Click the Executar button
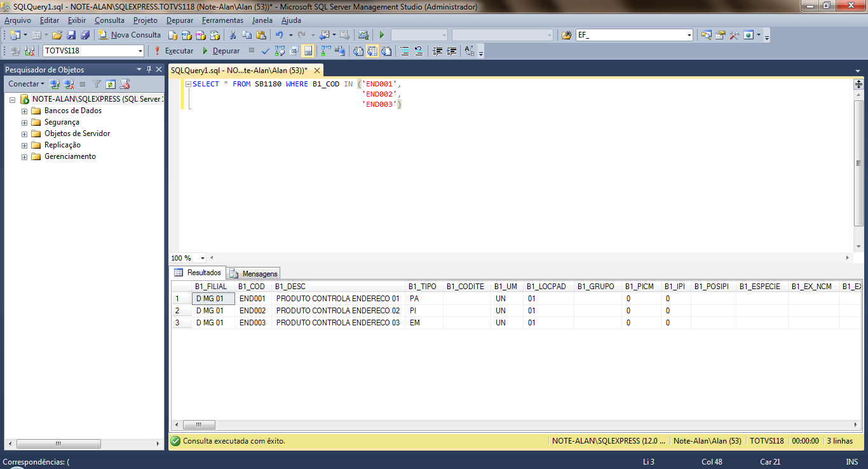 point(173,51)
